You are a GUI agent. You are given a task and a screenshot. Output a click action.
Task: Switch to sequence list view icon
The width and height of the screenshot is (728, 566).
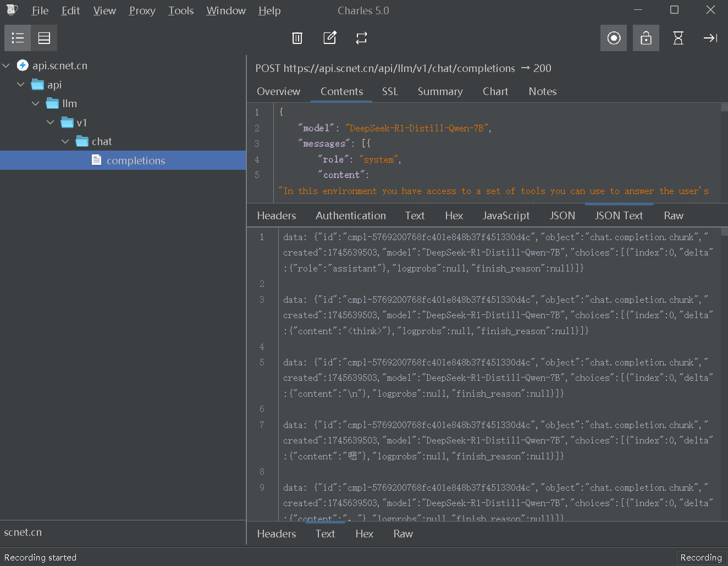44,38
